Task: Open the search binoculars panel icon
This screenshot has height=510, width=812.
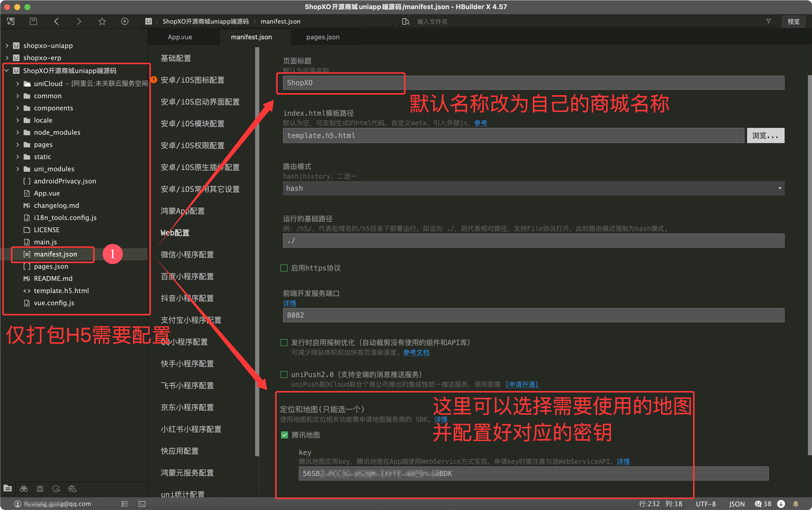Action: point(24,488)
